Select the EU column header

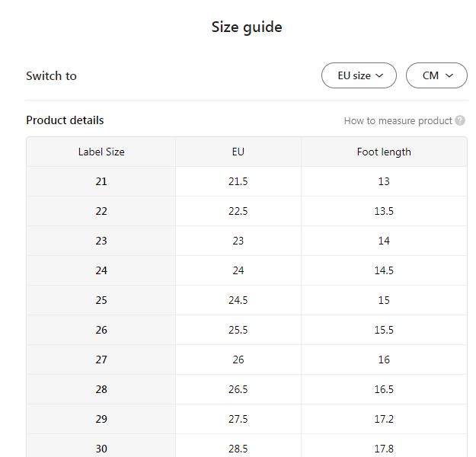tap(238, 152)
